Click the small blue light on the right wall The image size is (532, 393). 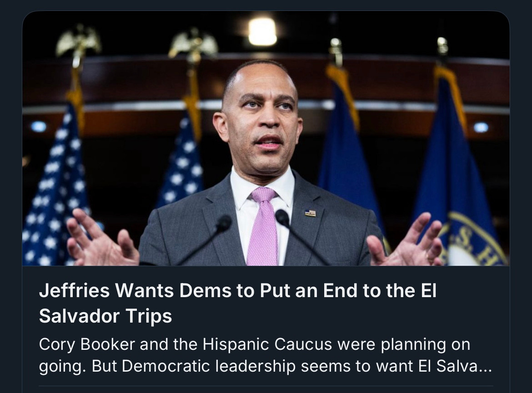point(481,128)
